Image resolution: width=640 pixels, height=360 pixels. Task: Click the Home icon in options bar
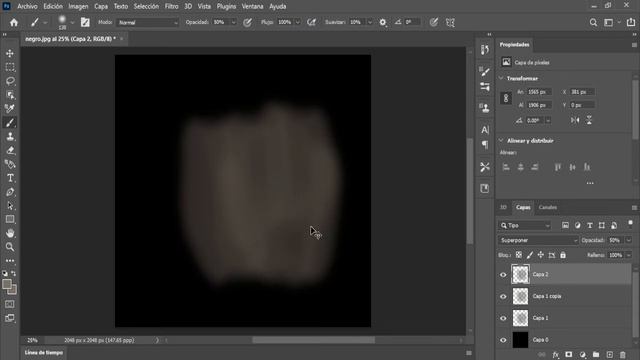pos(14,22)
